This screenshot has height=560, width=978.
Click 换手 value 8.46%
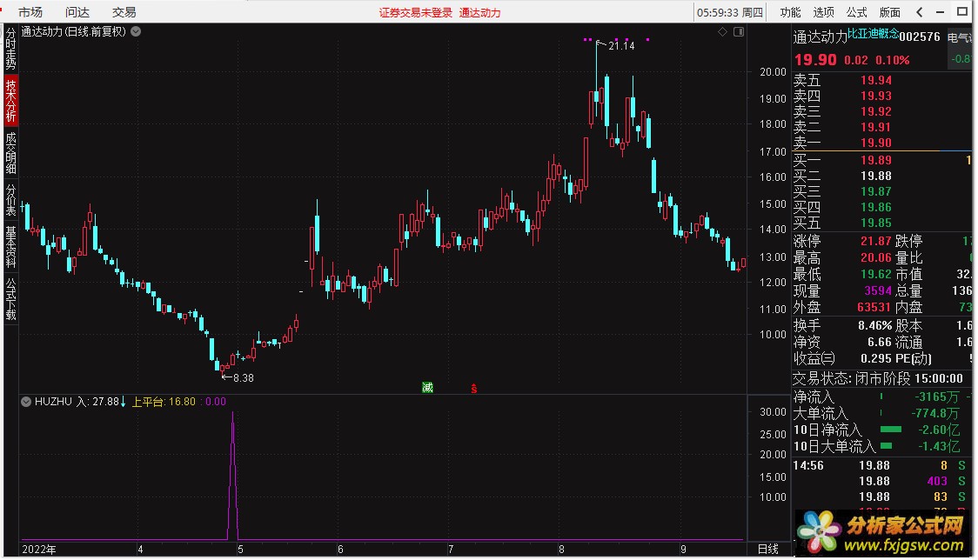pos(875,325)
